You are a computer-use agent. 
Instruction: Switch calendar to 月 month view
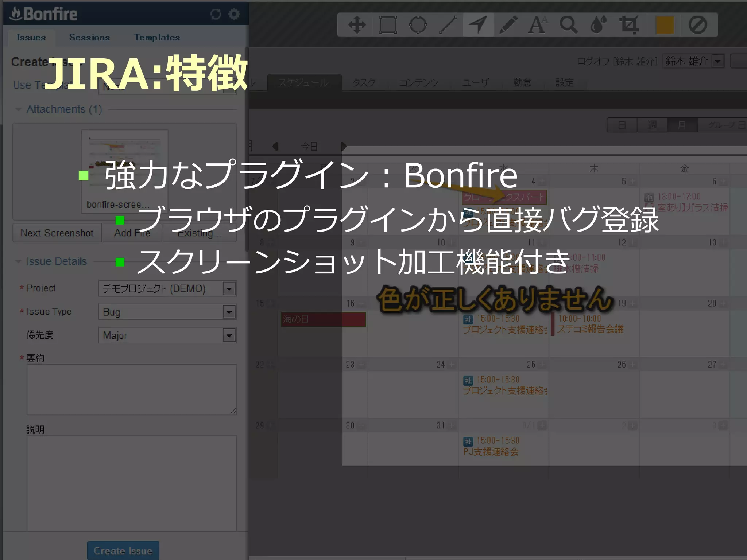(x=682, y=125)
